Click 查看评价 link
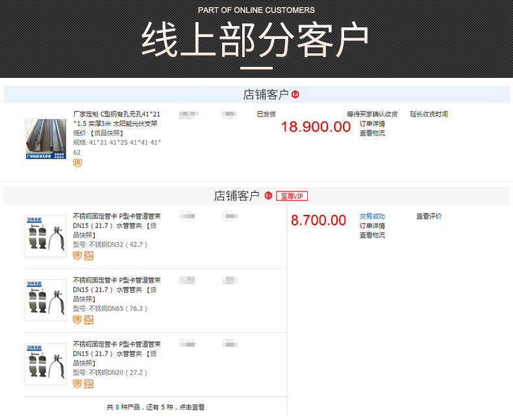 [x=429, y=216]
